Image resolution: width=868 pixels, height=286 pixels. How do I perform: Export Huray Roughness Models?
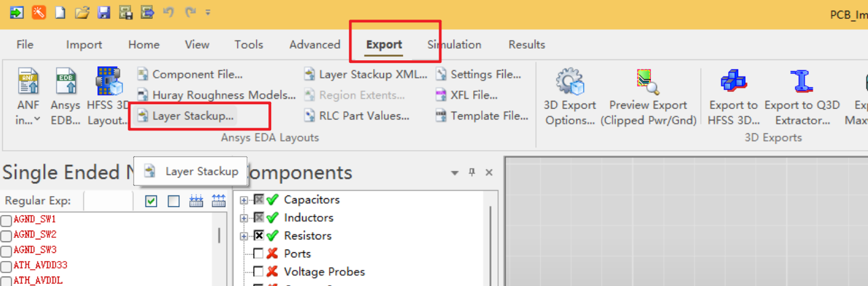pyautogui.click(x=216, y=95)
